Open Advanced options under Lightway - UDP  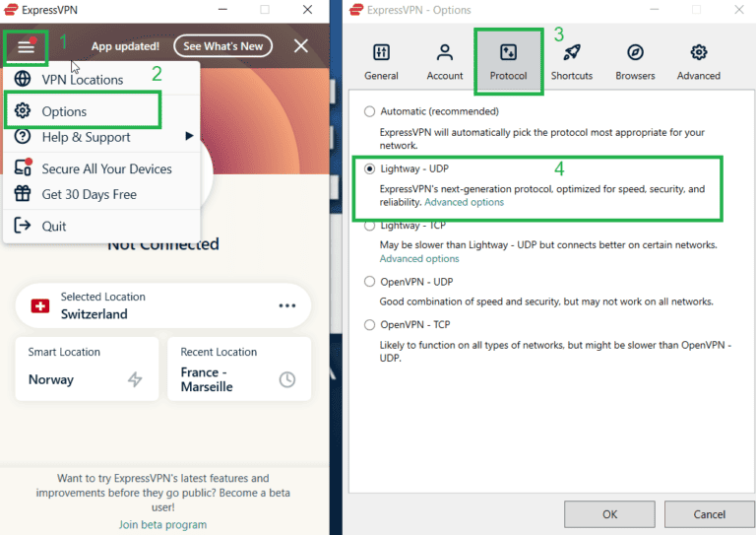point(464,202)
